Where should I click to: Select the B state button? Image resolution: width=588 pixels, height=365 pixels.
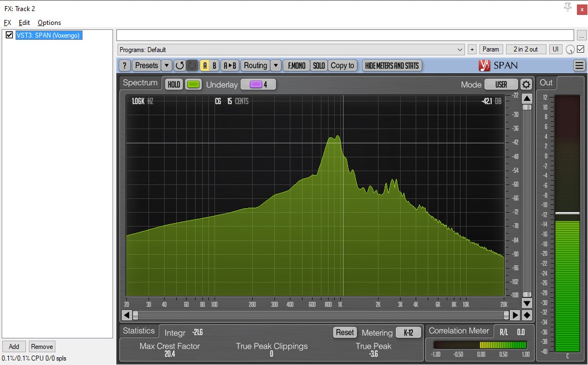[x=214, y=65]
